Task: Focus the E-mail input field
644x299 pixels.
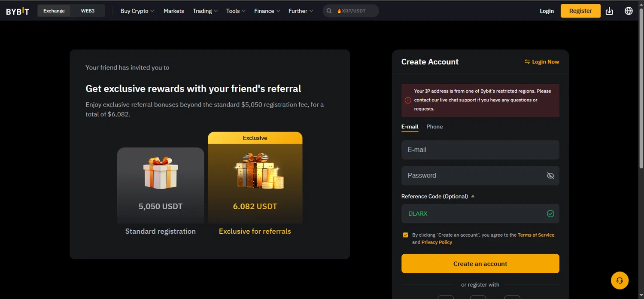Action: pos(480,150)
